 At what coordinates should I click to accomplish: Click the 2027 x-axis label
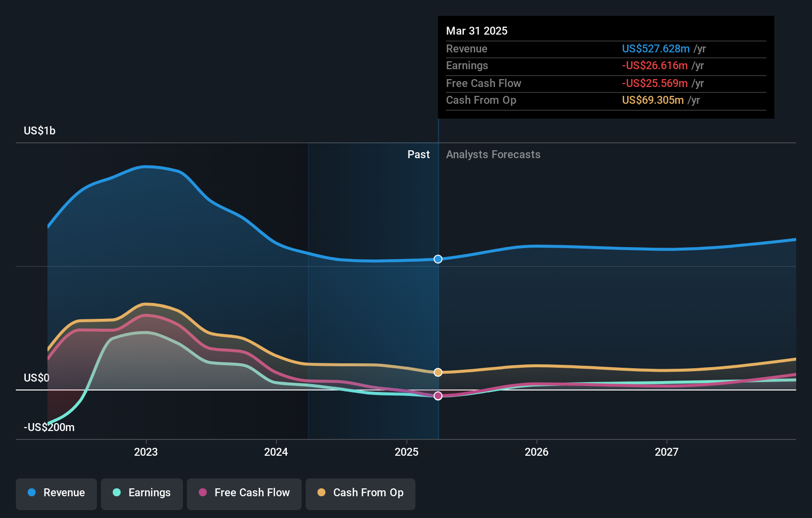(667, 452)
